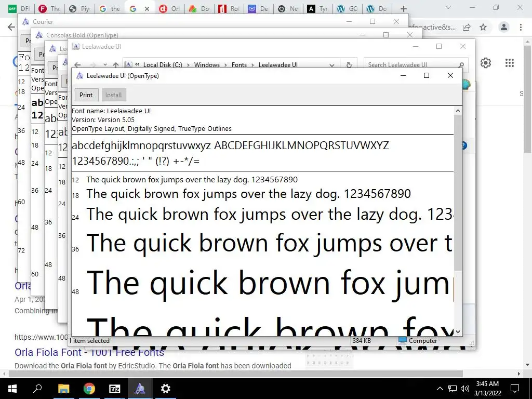Open taskbar search
This screenshot has width=532, height=399.
37,389
